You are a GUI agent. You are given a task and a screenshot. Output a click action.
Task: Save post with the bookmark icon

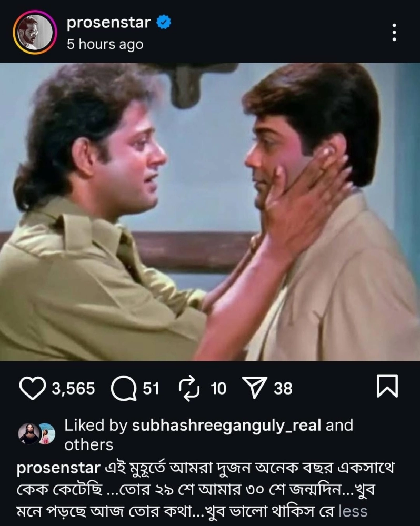[387, 386]
